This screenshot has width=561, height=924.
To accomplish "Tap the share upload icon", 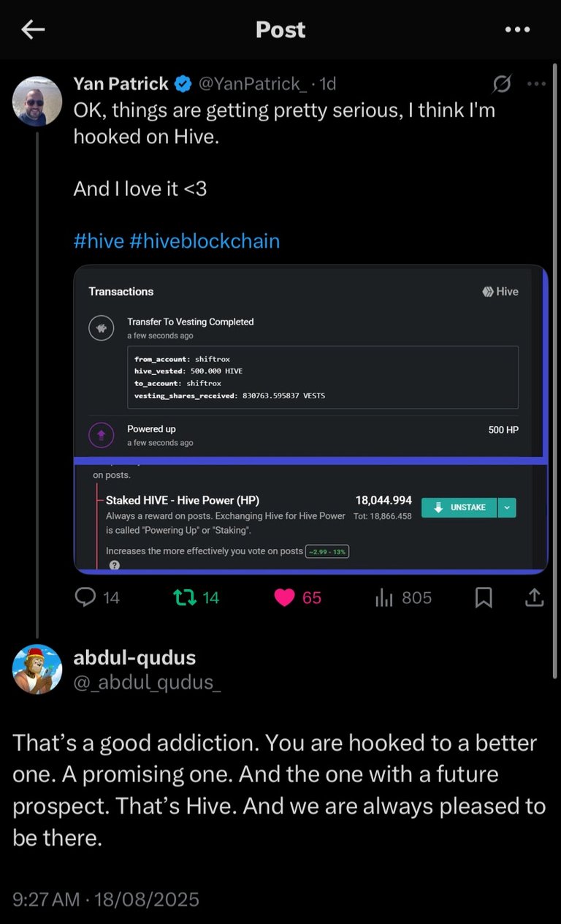I will pos(535,598).
